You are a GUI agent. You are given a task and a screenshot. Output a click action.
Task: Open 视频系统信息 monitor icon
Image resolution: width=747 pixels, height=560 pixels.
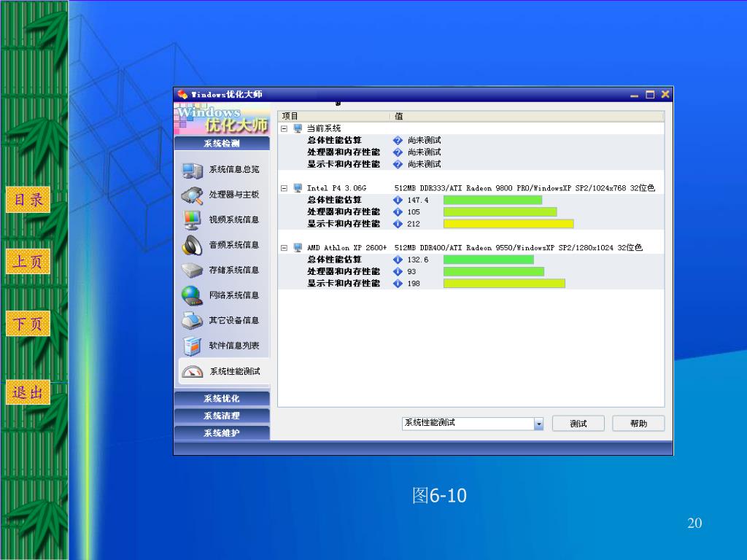(x=192, y=220)
